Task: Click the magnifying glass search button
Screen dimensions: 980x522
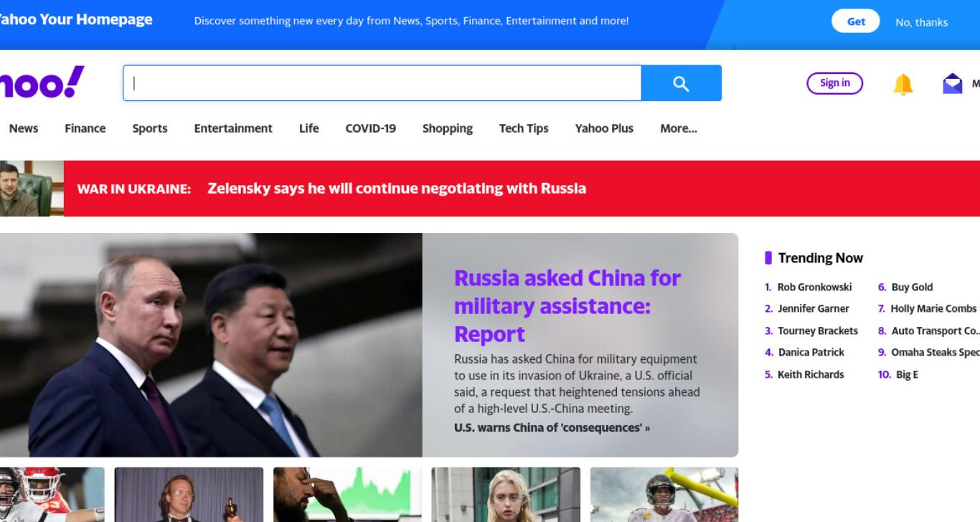Action: coord(681,83)
